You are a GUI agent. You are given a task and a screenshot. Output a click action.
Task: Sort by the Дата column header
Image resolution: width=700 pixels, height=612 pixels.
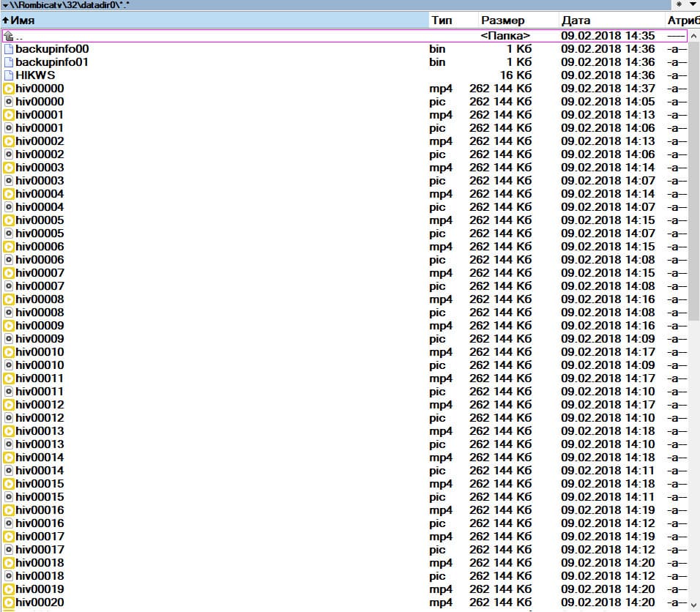(x=611, y=20)
